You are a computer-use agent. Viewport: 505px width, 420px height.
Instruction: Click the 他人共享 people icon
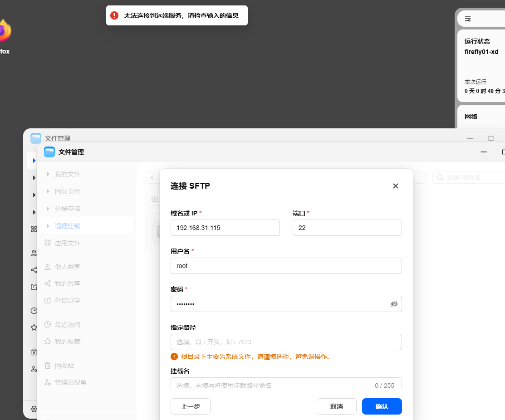(x=48, y=267)
